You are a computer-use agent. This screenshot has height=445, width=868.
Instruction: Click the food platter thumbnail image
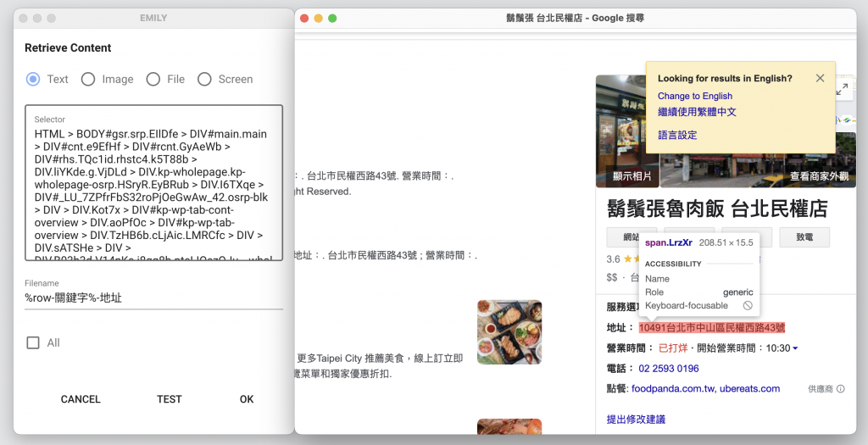click(x=509, y=332)
